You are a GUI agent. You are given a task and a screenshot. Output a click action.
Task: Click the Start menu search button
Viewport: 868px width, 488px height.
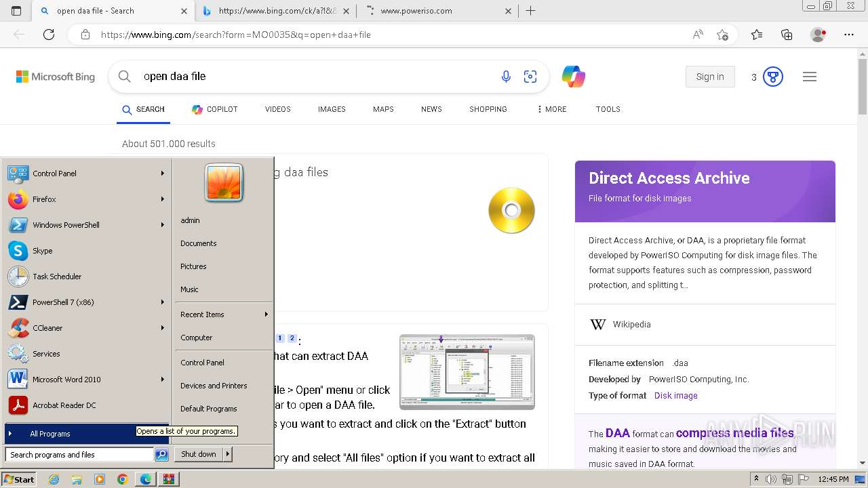tap(161, 455)
